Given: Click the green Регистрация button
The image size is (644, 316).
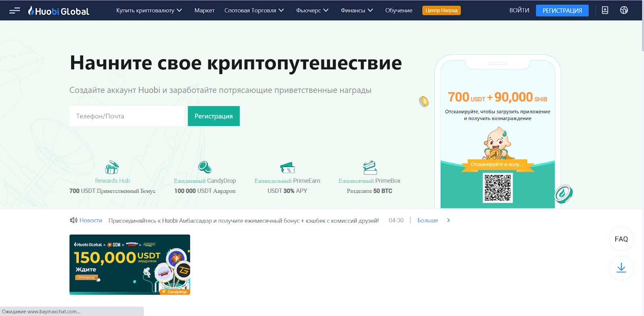Looking at the screenshot, I should point(214,116).
